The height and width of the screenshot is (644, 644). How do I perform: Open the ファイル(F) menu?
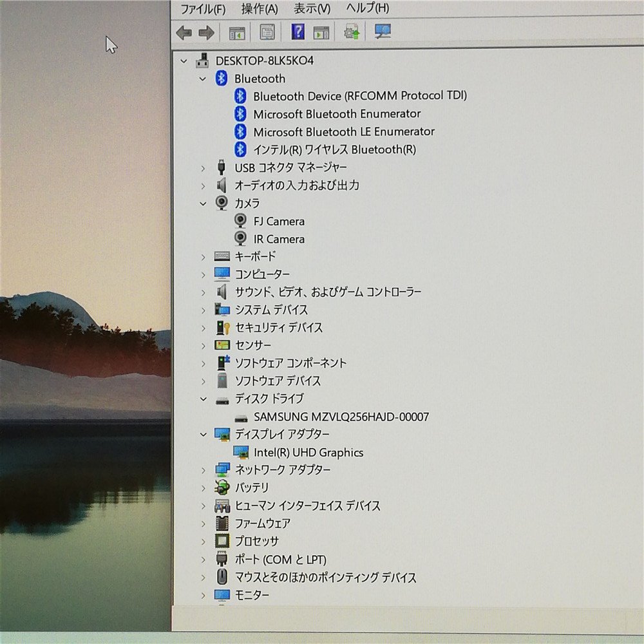[203, 9]
